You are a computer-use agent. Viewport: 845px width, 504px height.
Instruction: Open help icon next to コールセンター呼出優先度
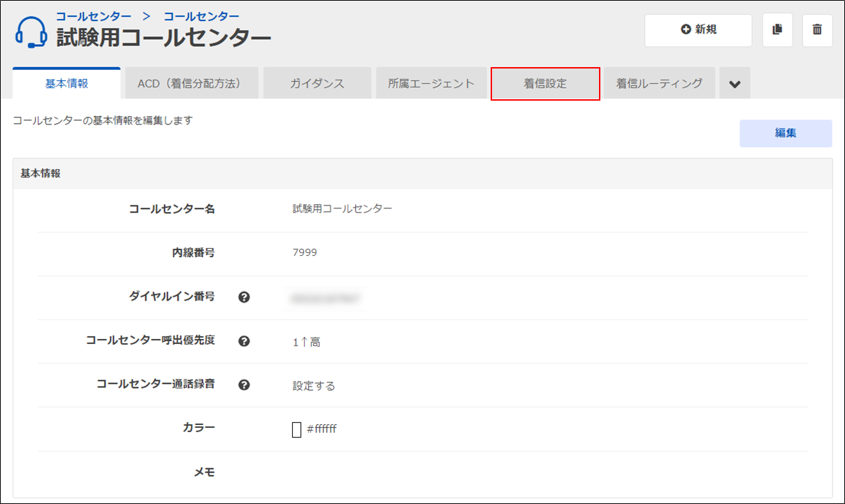[244, 341]
